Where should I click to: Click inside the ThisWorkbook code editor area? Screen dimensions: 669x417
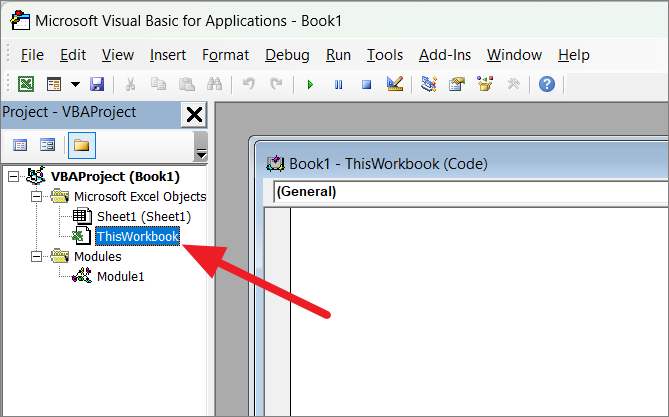coord(480,312)
